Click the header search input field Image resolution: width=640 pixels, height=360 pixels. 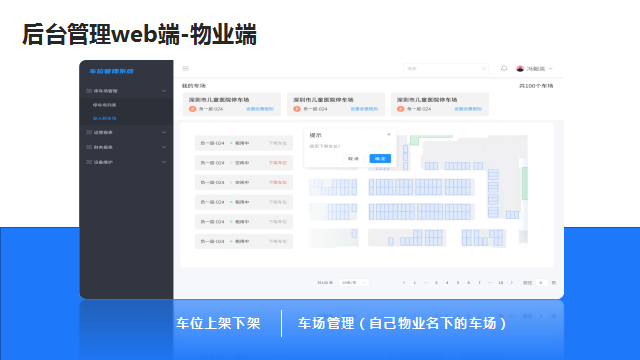pyautogui.click(x=446, y=69)
